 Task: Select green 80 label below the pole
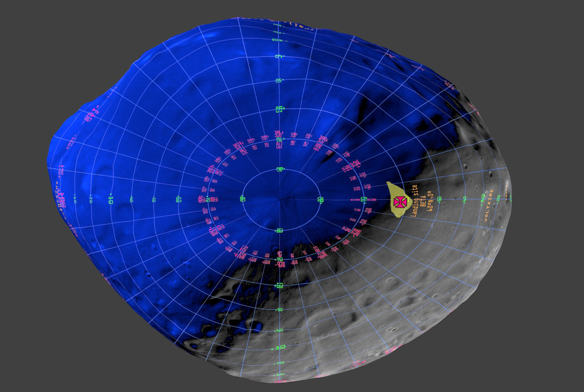pyautogui.click(x=280, y=230)
